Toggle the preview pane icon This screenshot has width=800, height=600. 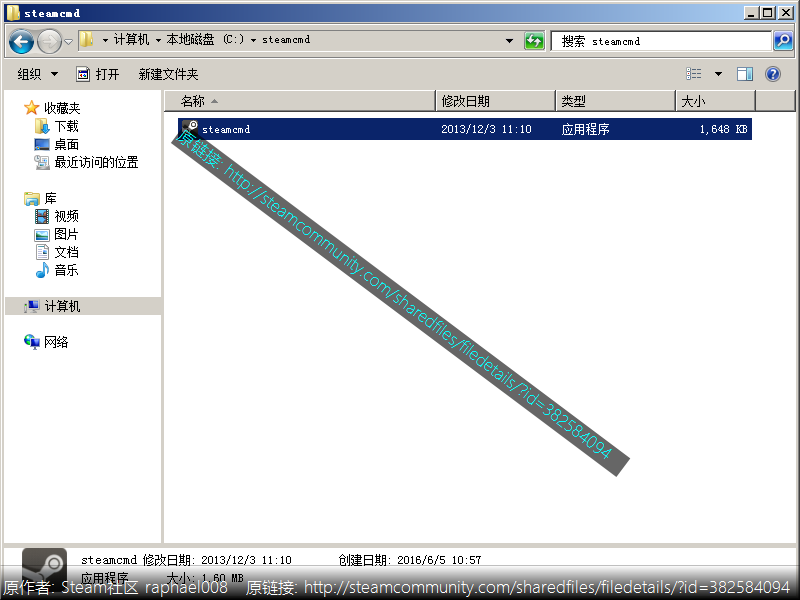(745, 74)
